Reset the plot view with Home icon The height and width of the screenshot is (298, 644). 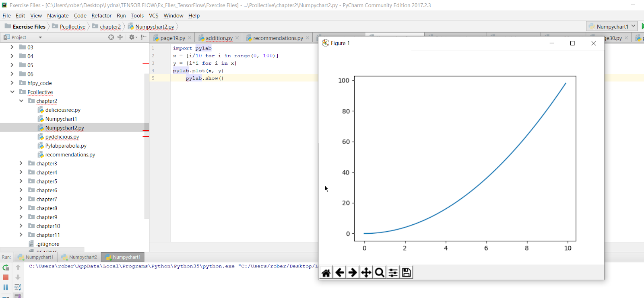[326, 273]
